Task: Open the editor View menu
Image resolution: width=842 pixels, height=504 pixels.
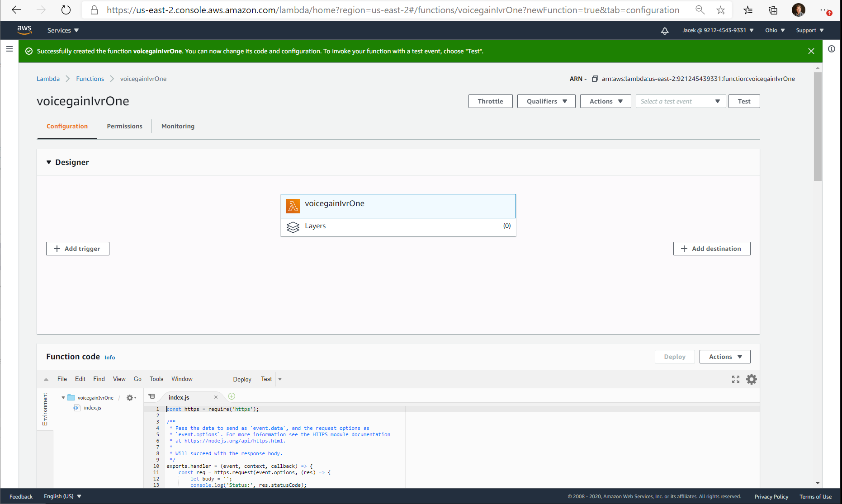Action: [119, 379]
